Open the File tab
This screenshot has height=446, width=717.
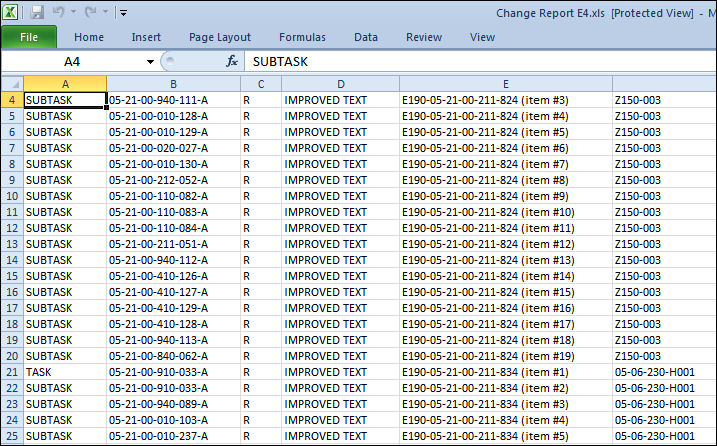(29, 37)
